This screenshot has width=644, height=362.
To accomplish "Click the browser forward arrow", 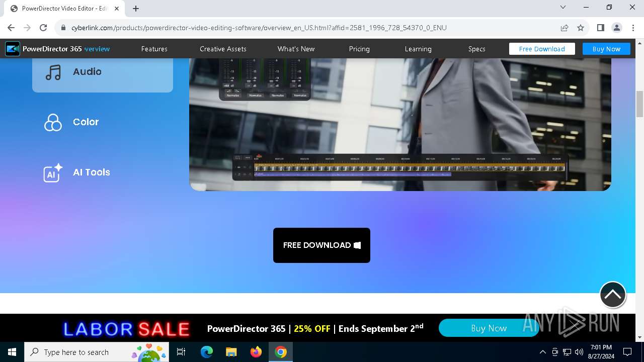I will tap(27, 28).
